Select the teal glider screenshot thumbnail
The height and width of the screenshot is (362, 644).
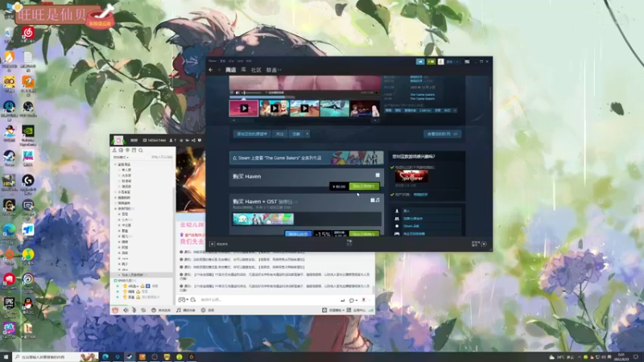(335, 109)
